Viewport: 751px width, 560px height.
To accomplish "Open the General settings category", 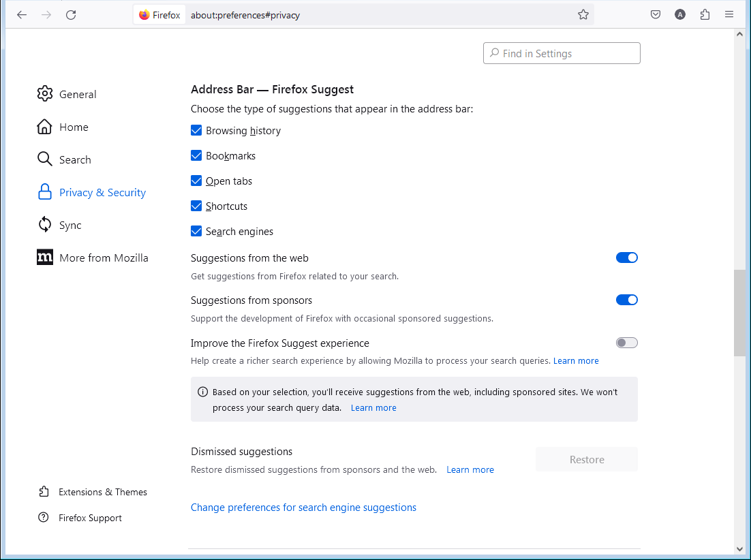I will coord(78,94).
